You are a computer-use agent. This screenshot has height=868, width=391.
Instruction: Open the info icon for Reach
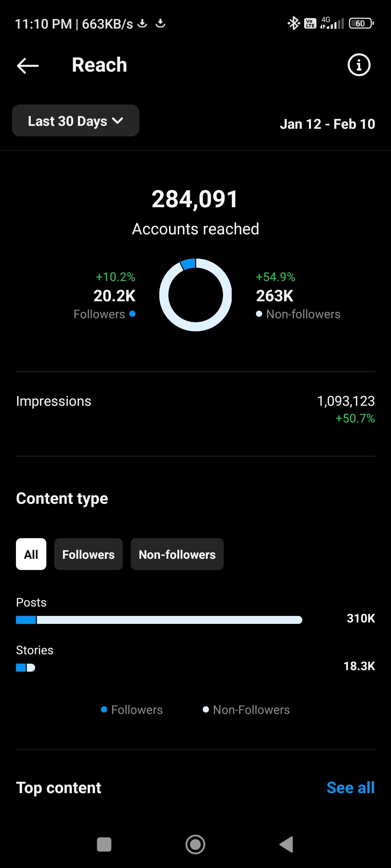tap(359, 65)
